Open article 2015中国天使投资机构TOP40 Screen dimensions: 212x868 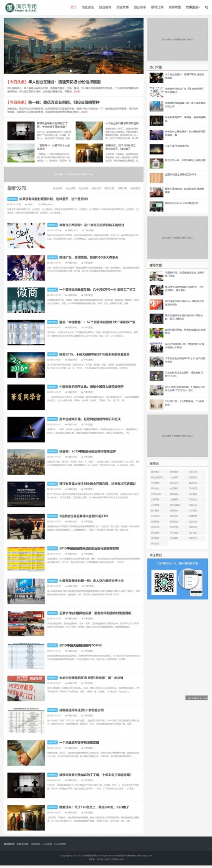(x=80, y=645)
